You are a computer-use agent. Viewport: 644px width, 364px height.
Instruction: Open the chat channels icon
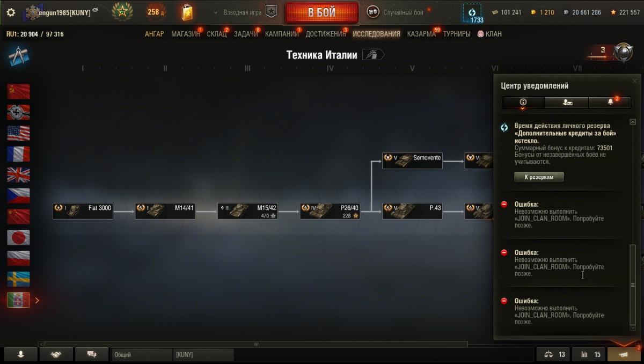click(91, 354)
